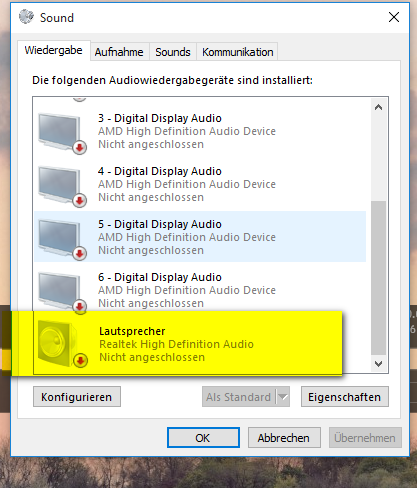Click the scrollbar down arrow in device list
Screen dimensions: 417x488
click(378, 364)
